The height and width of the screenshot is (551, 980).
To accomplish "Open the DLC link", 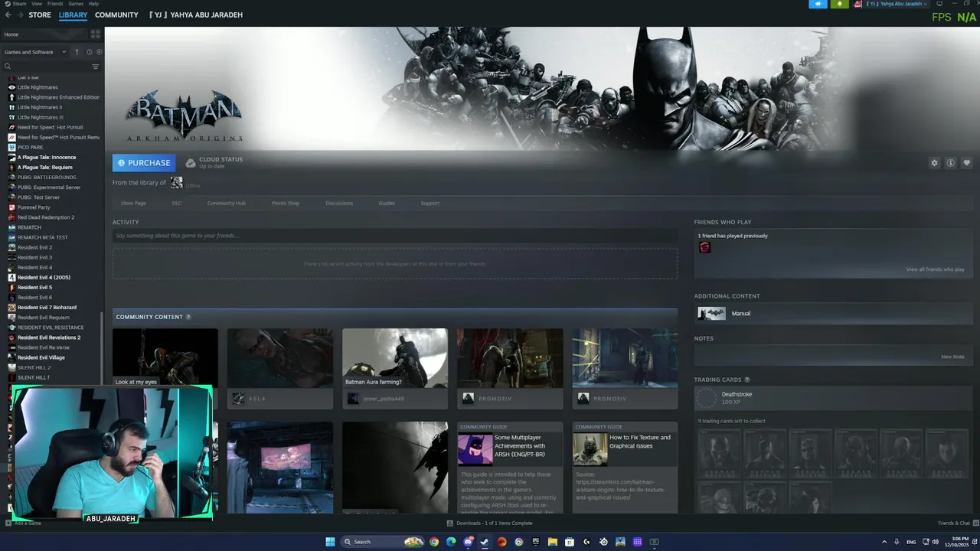I will (x=177, y=203).
